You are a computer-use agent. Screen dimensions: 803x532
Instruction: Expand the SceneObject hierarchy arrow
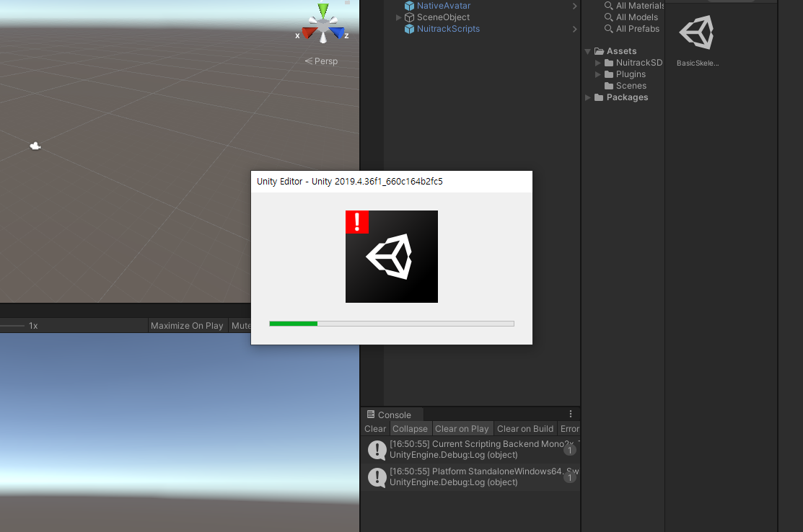pyautogui.click(x=398, y=17)
